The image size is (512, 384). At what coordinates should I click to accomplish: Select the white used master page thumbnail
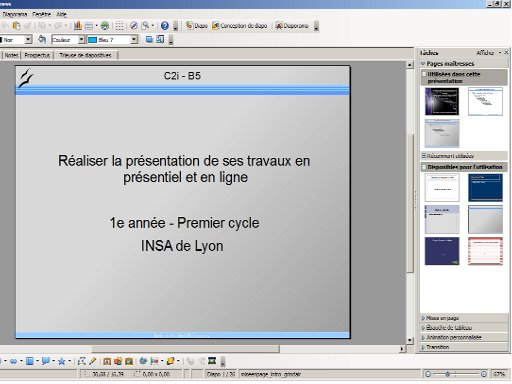(485, 101)
